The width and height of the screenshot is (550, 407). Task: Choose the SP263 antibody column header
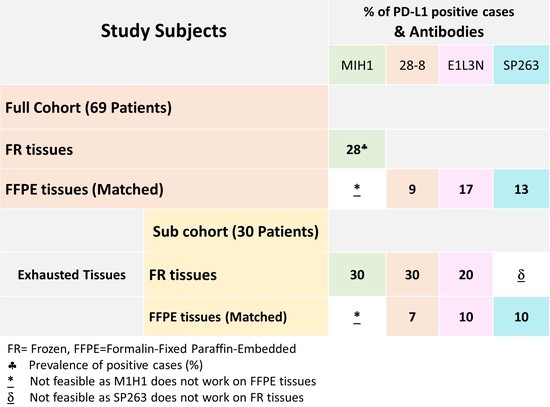tap(521, 65)
